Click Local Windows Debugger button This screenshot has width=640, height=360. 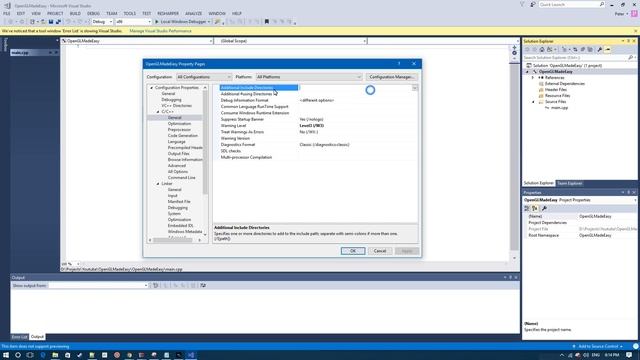pos(182,22)
